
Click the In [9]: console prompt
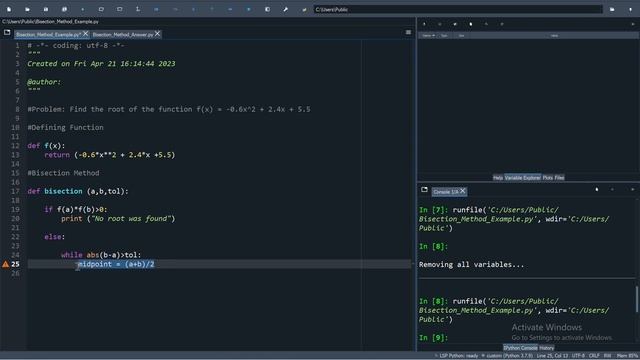tap(433, 338)
